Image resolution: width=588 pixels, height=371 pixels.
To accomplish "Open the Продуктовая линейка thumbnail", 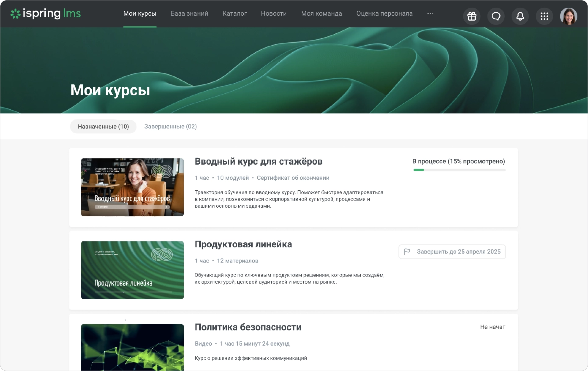I will [x=132, y=270].
